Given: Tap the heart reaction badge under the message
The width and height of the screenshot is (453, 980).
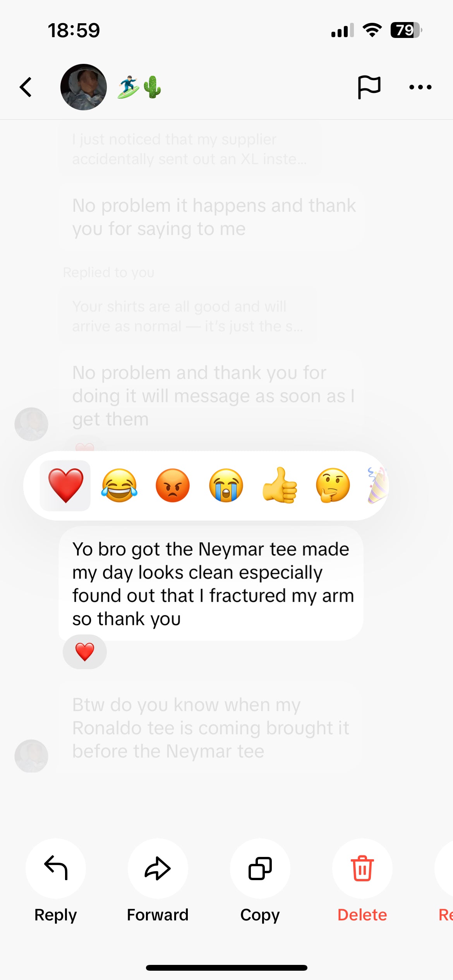Looking at the screenshot, I should tap(85, 652).
